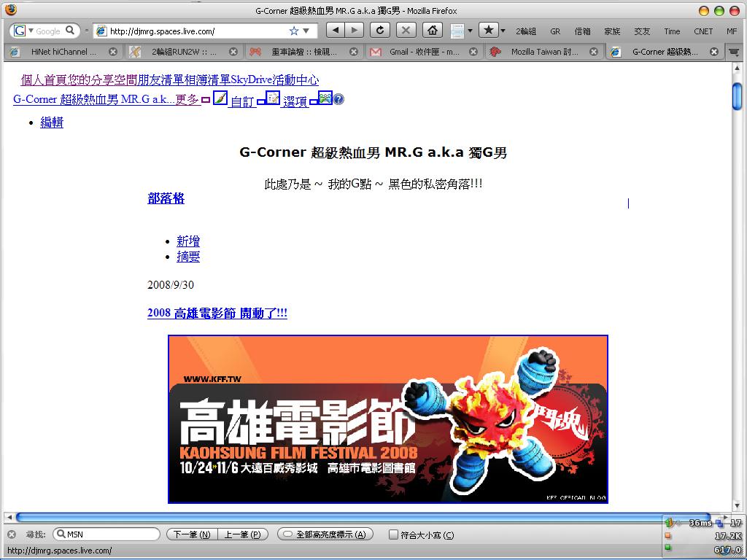The width and height of the screenshot is (747, 560).
Task: Click the find field containing MSN
Action: 107,534
